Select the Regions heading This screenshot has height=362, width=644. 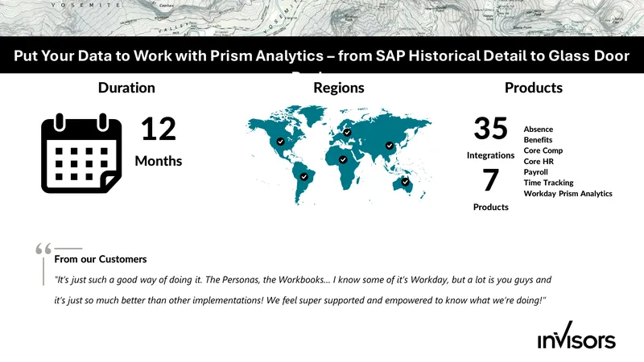[339, 88]
